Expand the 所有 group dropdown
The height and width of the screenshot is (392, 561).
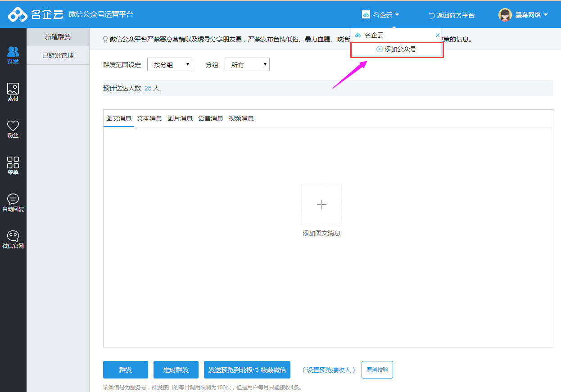click(x=247, y=65)
